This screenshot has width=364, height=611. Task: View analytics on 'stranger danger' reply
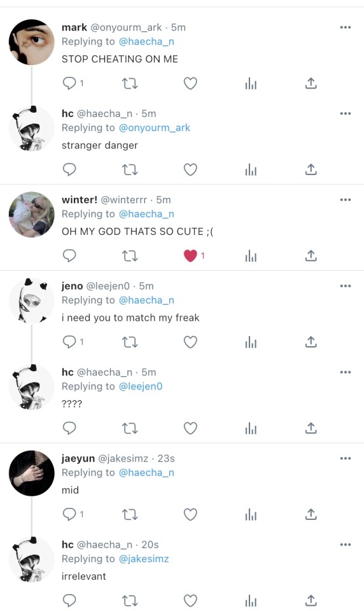click(x=251, y=169)
